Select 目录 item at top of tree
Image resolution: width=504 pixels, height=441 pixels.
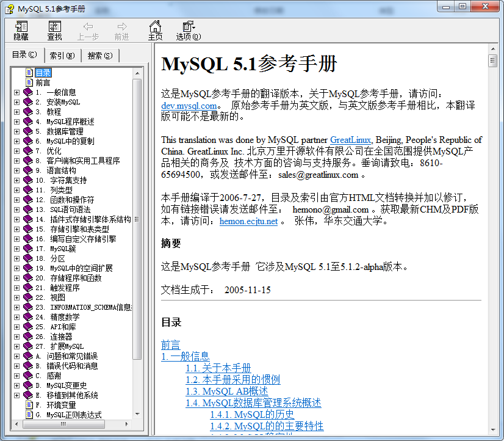click(x=43, y=73)
